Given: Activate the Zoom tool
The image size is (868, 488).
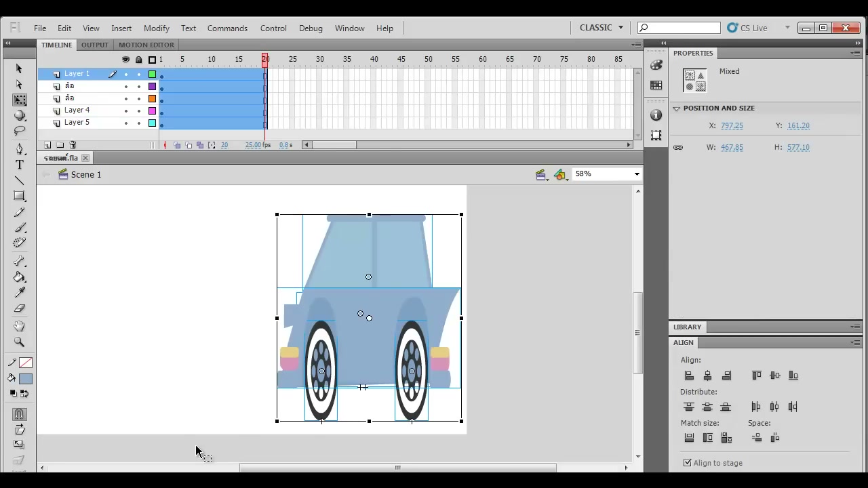Looking at the screenshot, I should [19, 342].
